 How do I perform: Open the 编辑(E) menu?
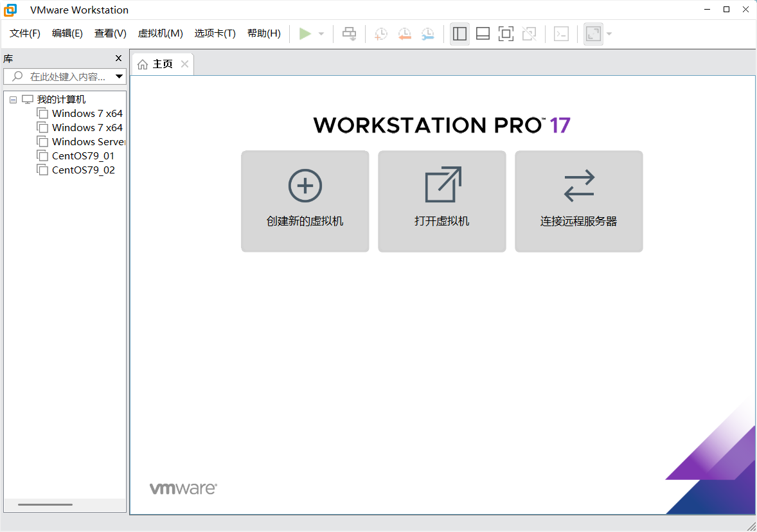click(67, 33)
